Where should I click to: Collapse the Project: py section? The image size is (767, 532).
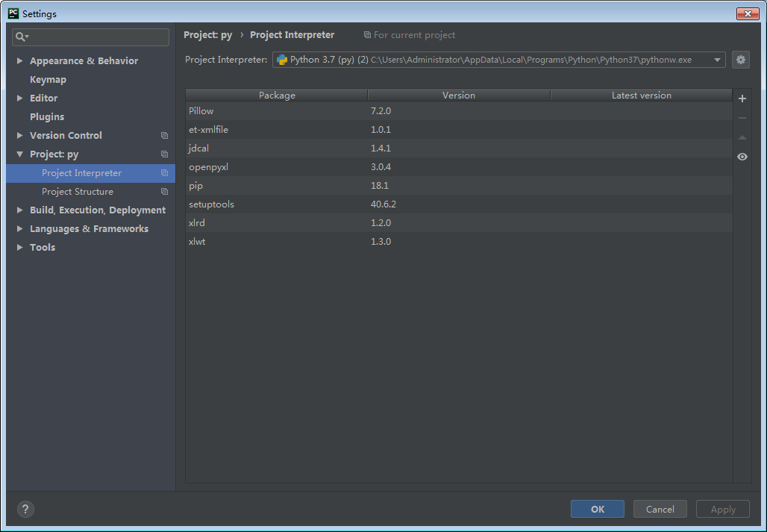[19, 154]
